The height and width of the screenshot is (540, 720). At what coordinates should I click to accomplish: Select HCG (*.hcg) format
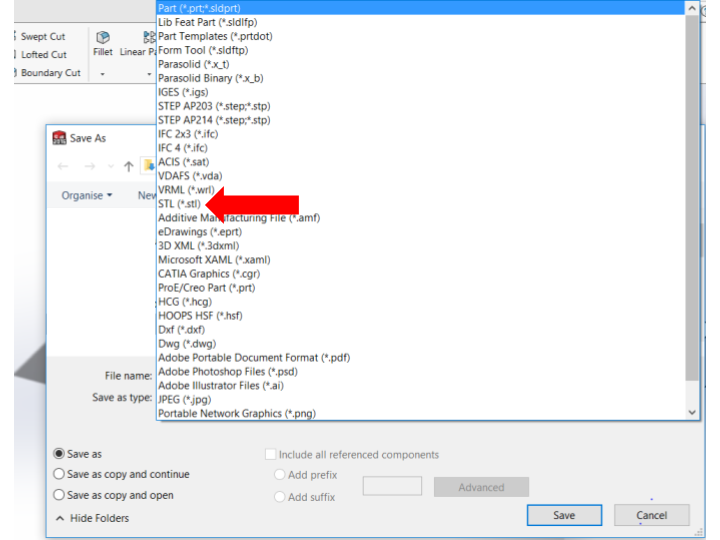pos(421,302)
